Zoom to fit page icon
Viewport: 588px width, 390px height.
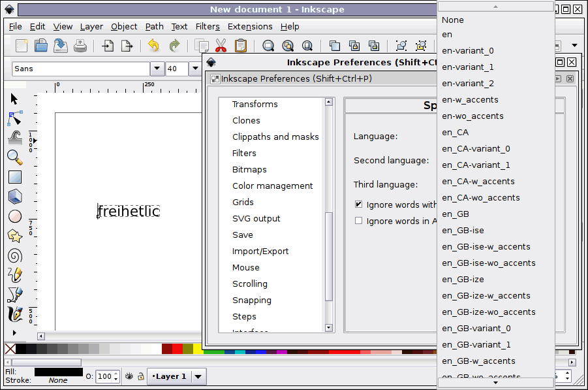point(307,46)
